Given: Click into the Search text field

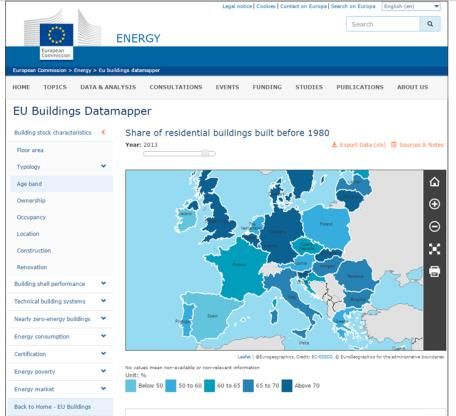Looking at the screenshot, I should pos(383,24).
